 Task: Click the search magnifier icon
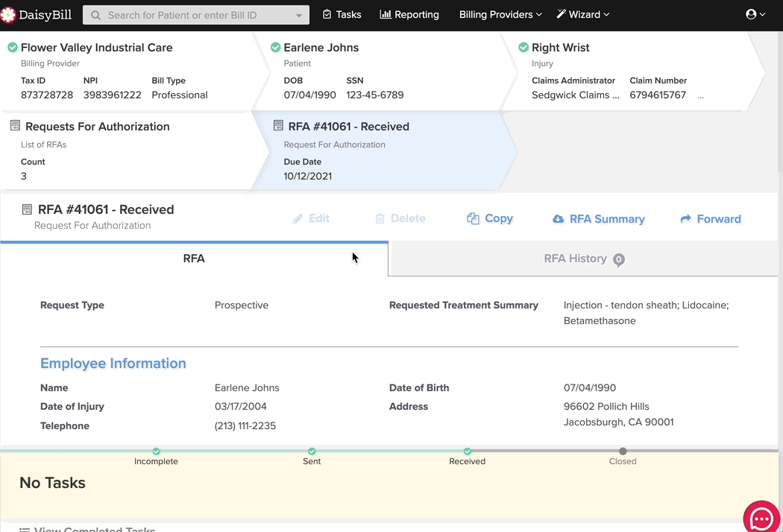point(96,15)
